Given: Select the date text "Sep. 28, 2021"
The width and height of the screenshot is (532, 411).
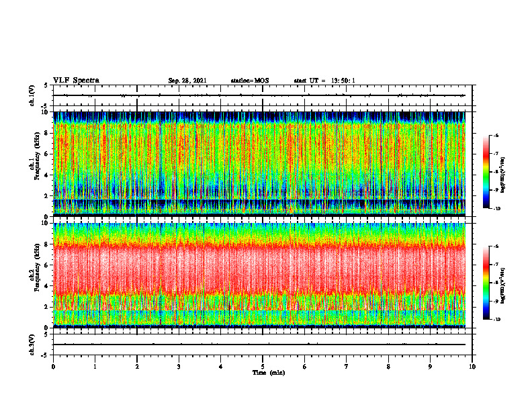Looking at the screenshot, I should [187, 81].
